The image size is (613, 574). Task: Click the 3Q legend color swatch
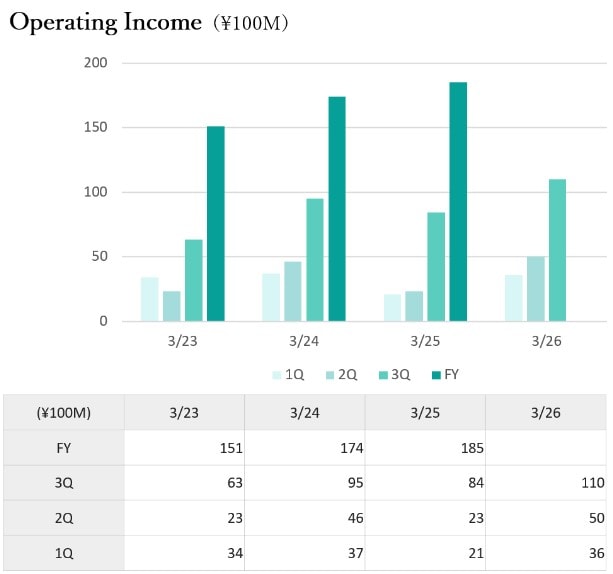point(383,375)
